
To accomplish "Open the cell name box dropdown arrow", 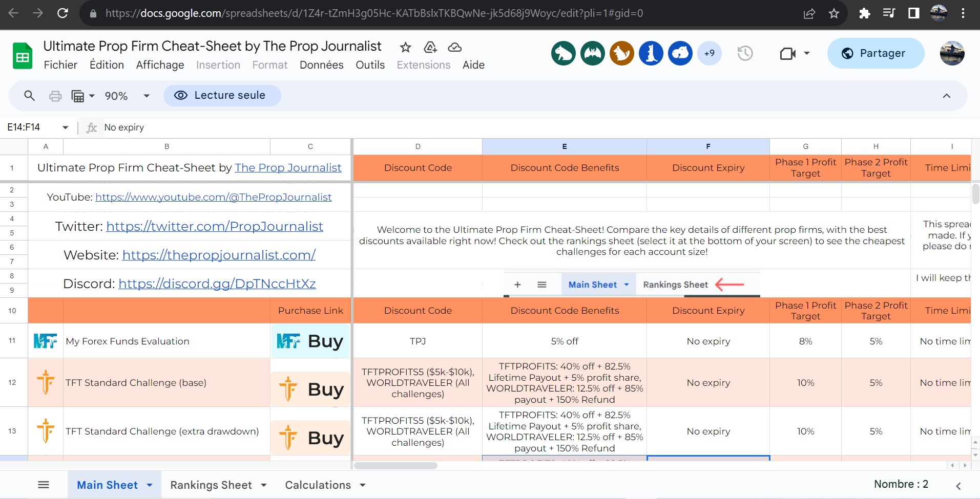I will pyautogui.click(x=65, y=127).
